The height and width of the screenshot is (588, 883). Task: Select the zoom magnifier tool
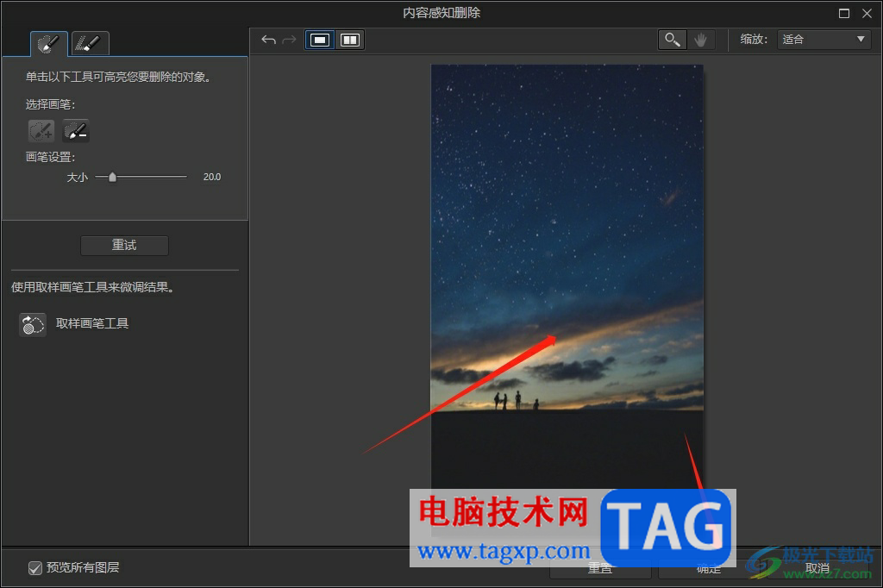pos(673,40)
